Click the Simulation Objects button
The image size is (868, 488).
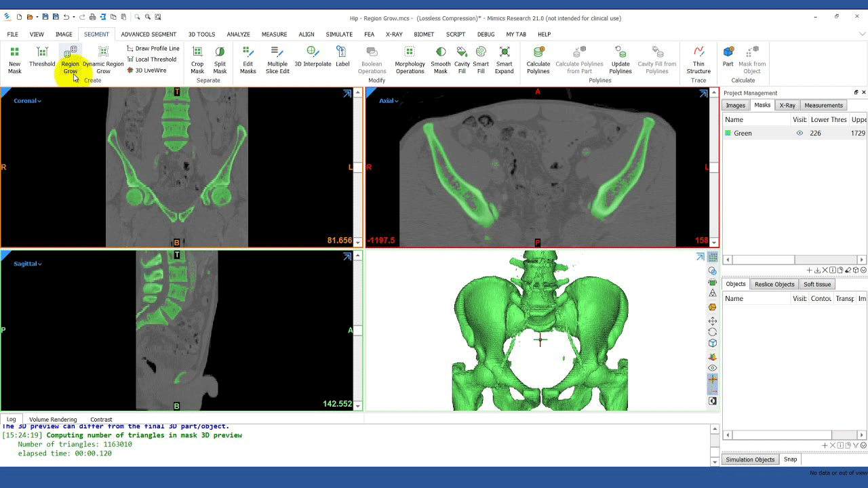pyautogui.click(x=750, y=460)
